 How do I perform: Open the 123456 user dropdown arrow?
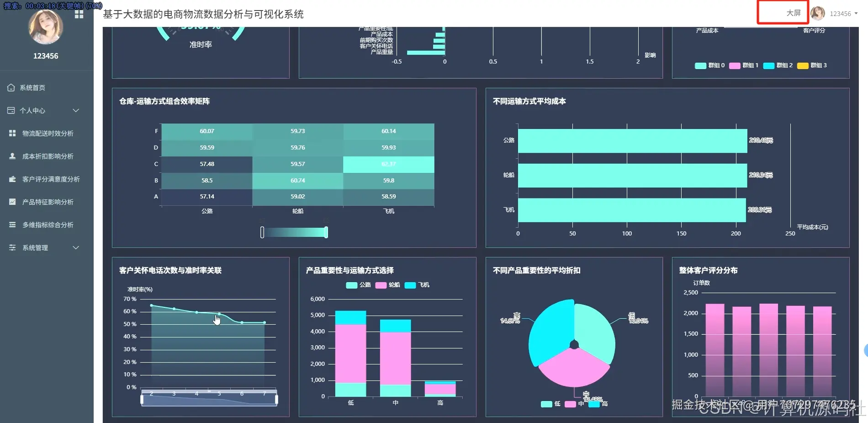point(856,13)
